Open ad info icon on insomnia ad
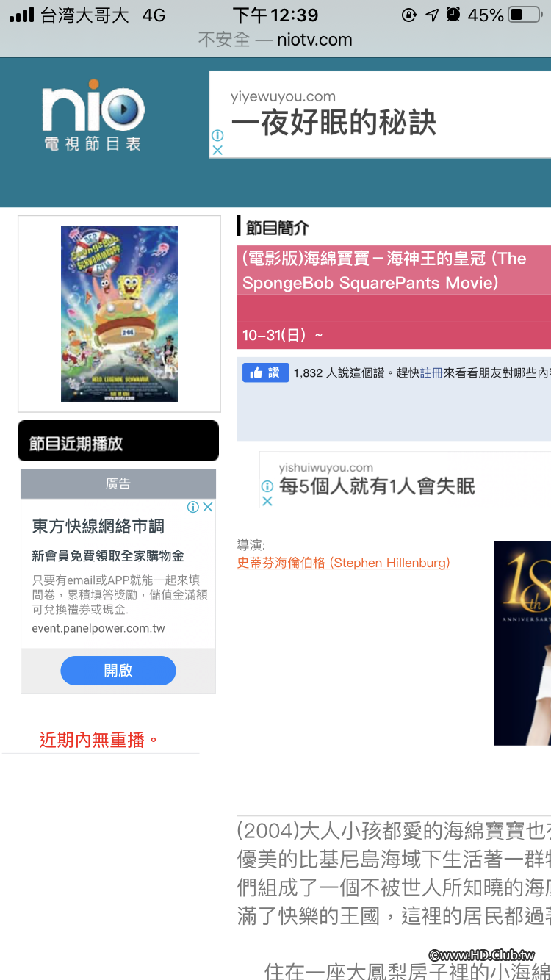Viewport: 551px width, 980px height. [x=267, y=486]
